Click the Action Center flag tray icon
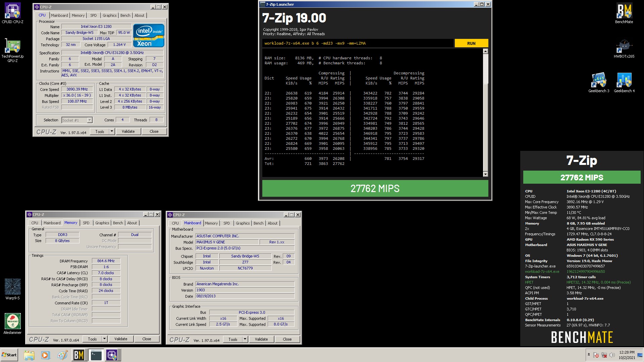 (x=596, y=355)
